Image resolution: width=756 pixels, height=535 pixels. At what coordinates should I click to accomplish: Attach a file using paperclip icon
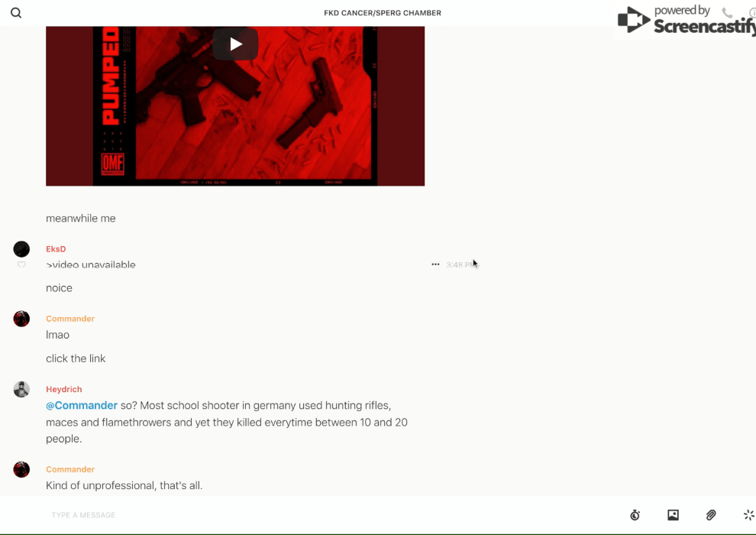(711, 515)
